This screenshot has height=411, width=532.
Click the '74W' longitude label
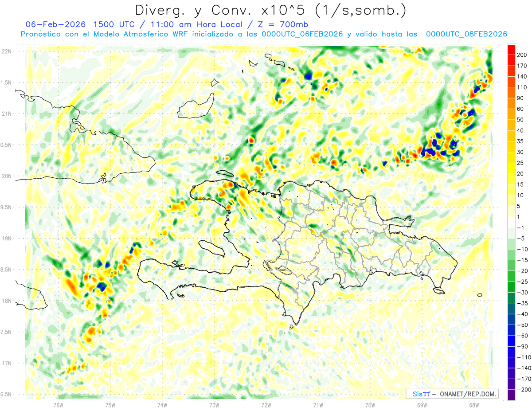click(162, 405)
